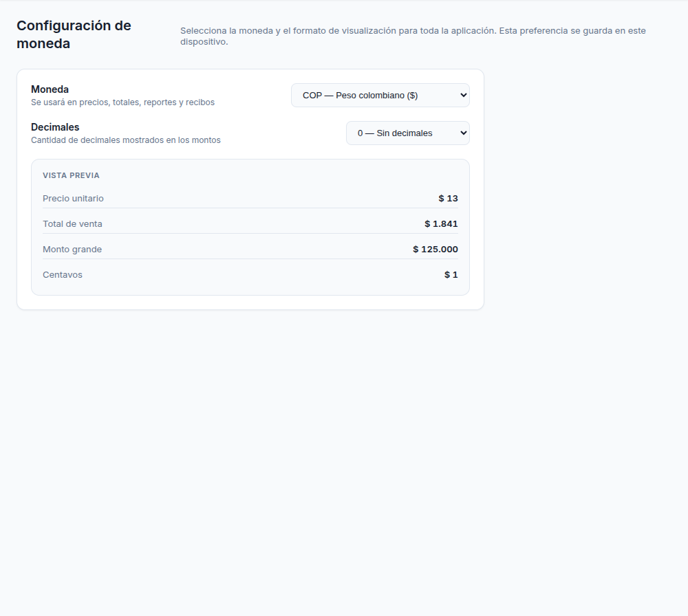Open the Decimales dropdown

tap(407, 133)
